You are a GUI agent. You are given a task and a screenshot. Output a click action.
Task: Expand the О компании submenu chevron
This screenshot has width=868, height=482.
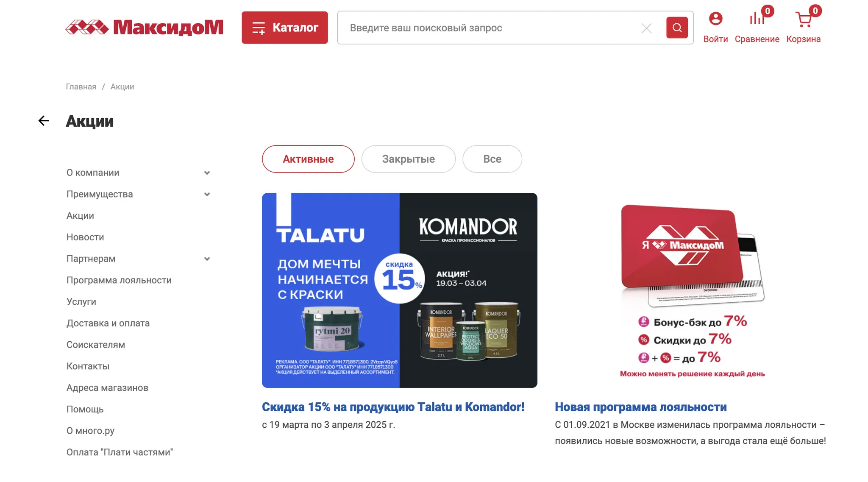pyautogui.click(x=207, y=173)
